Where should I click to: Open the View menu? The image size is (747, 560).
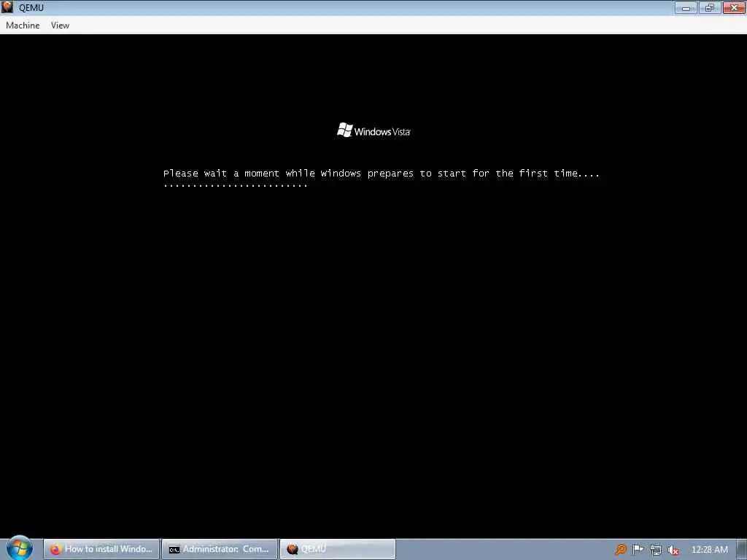60,26
